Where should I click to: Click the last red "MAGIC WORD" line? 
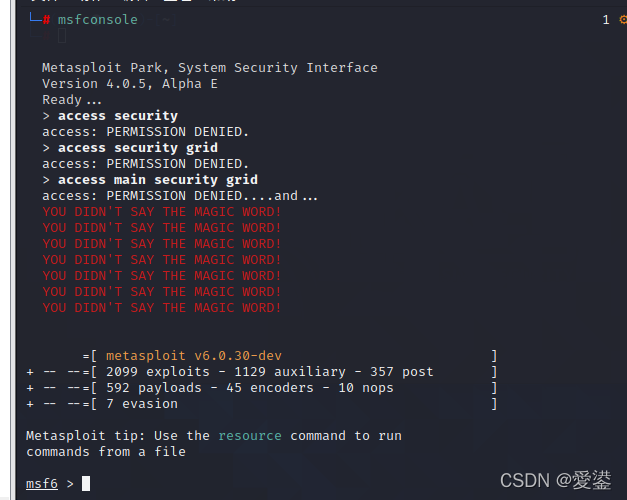click(x=162, y=308)
